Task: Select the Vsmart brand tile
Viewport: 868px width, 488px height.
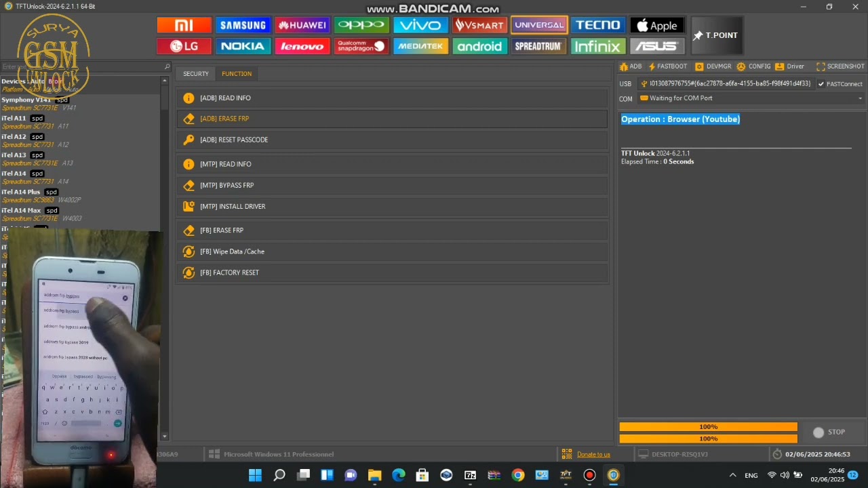Action: (x=479, y=25)
